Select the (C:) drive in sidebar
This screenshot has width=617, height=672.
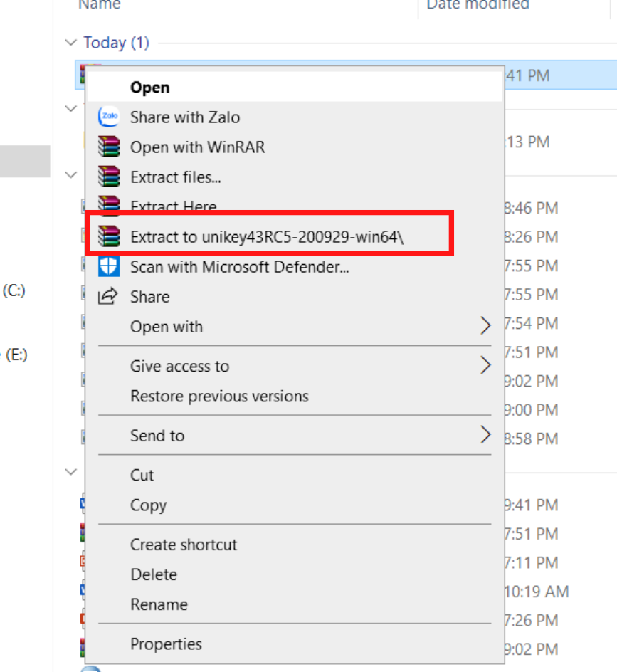pos(14,290)
